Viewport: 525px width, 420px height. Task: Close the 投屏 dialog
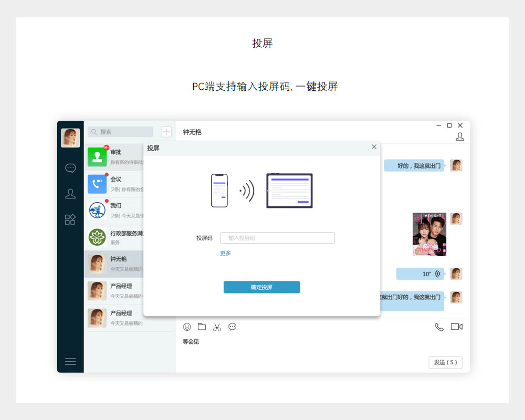tap(374, 147)
